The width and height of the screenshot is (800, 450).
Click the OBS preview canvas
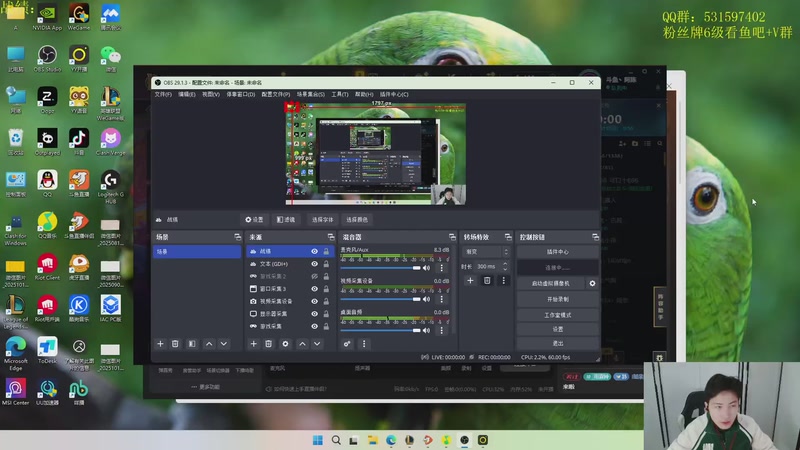coord(376,154)
